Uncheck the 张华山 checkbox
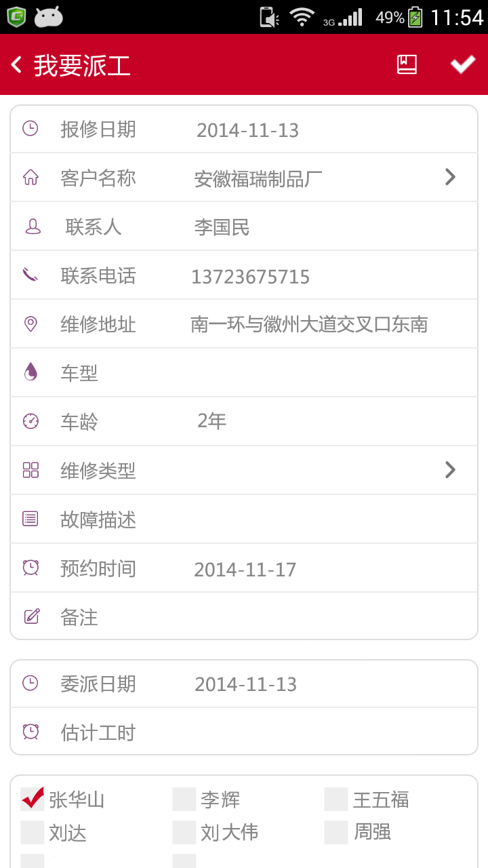Image resolution: width=488 pixels, height=868 pixels. (x=33, y=799)
